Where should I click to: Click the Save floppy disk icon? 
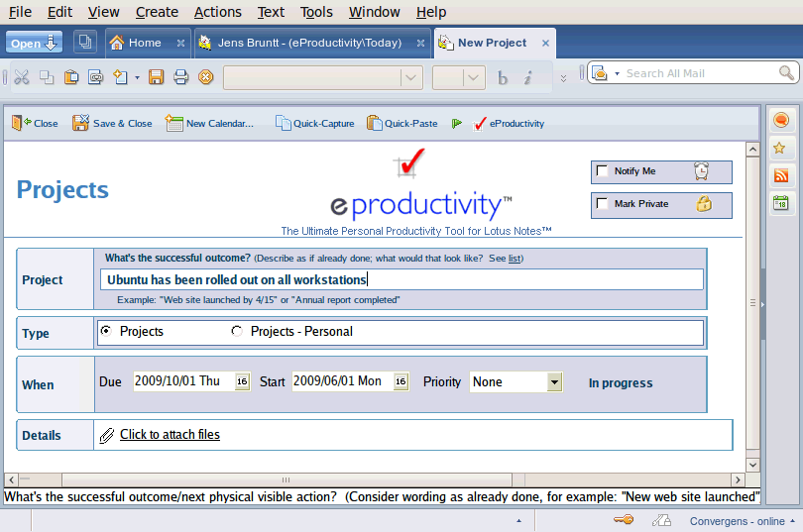(x=157, y=77)
